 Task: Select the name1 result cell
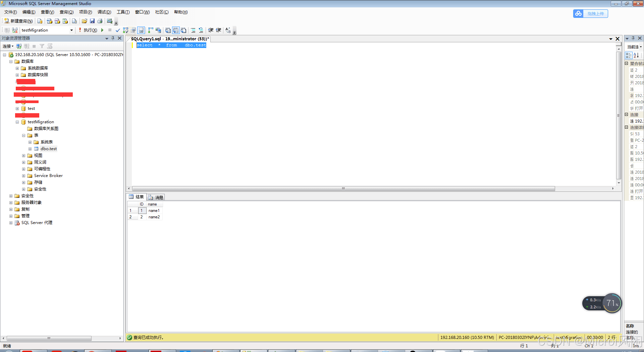tap(154, 211)
